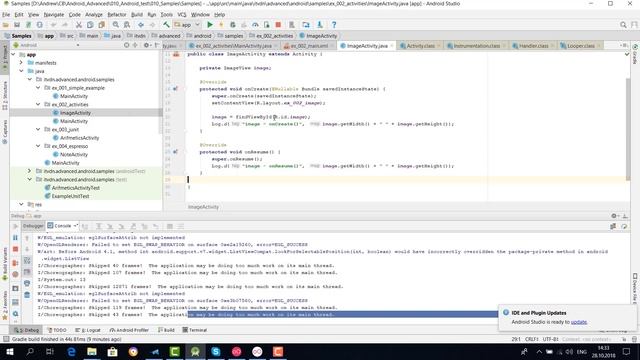Viewport: 640px width, 360px height.
Task: Toggle the Gradle panel on the right edge
Action: coord(635,55)
